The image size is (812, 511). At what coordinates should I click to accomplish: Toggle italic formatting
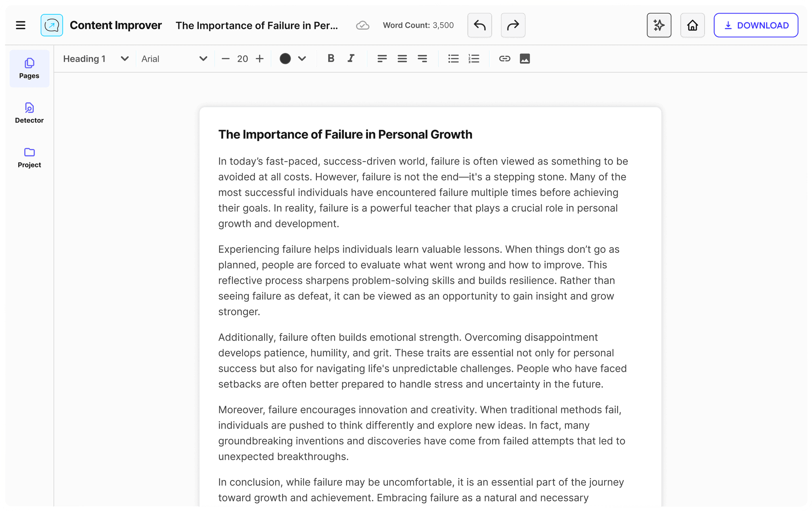point(351,59)
